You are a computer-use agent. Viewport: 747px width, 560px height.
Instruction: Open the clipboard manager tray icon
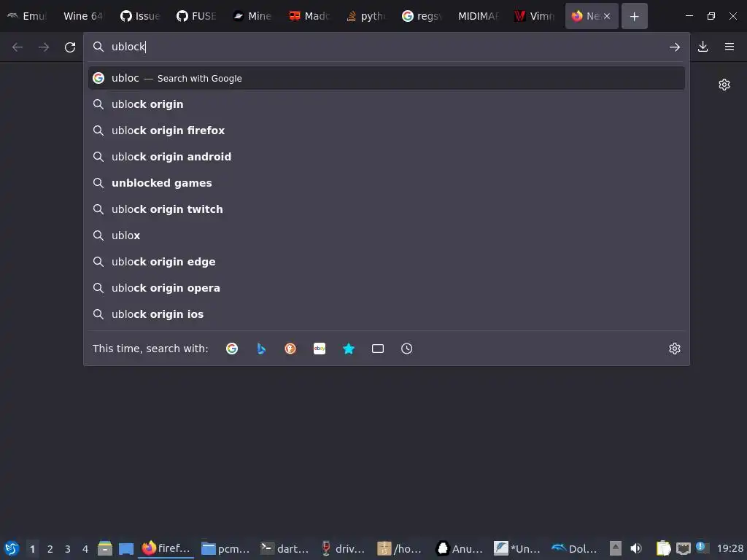pos(663,548)
